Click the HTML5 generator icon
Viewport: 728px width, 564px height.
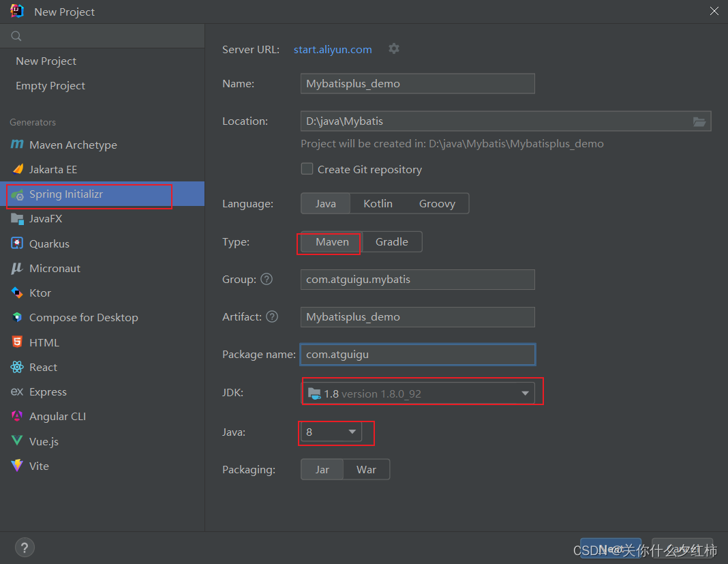click(x=17, y=342)
